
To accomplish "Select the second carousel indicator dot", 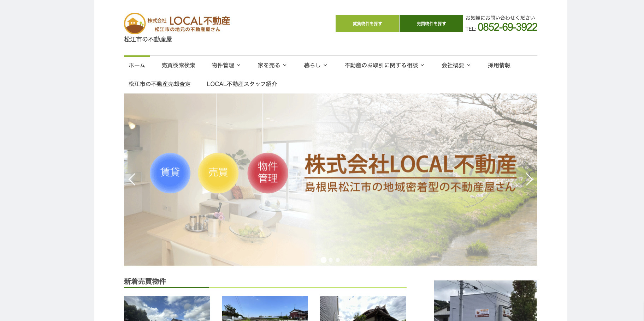I will 330,260.
